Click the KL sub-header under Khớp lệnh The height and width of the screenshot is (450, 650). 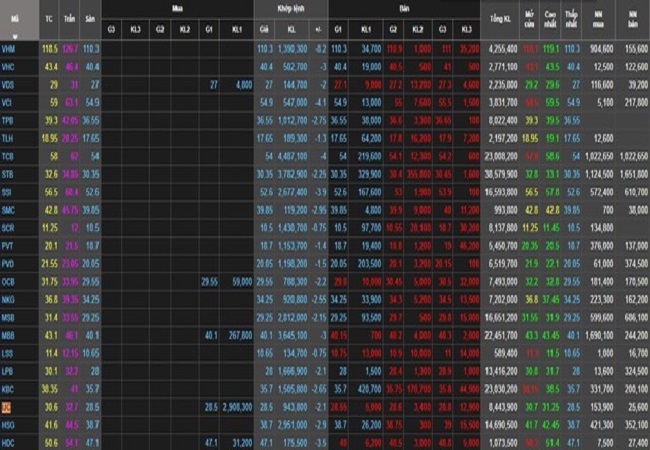[x=291, y=29]
